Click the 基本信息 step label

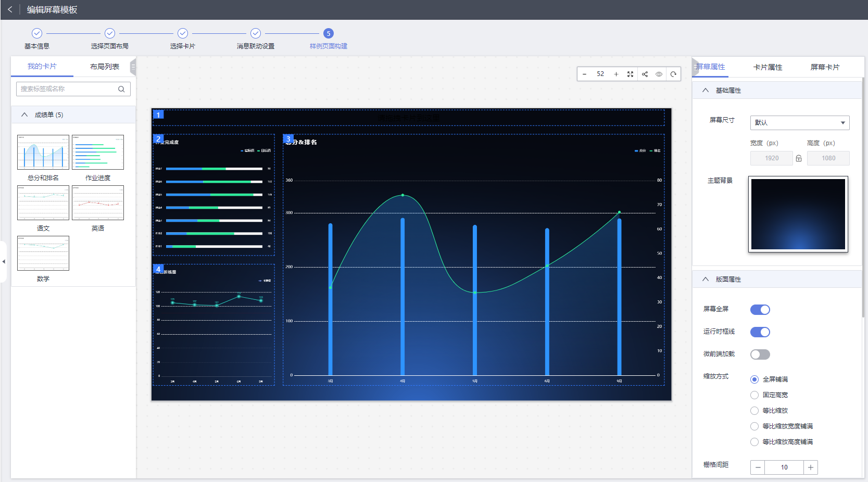[37, 46]
